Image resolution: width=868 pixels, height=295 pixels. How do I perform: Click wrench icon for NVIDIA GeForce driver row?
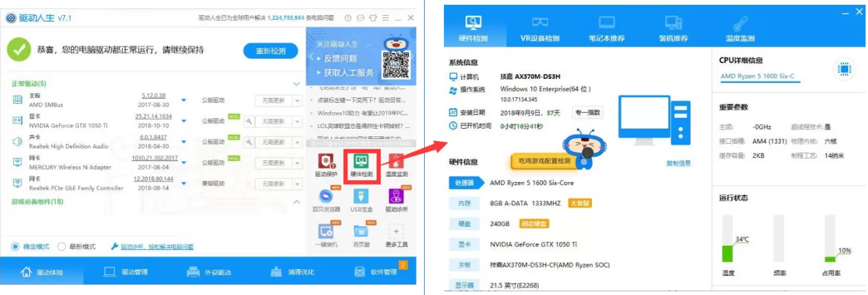coord(249,121)
